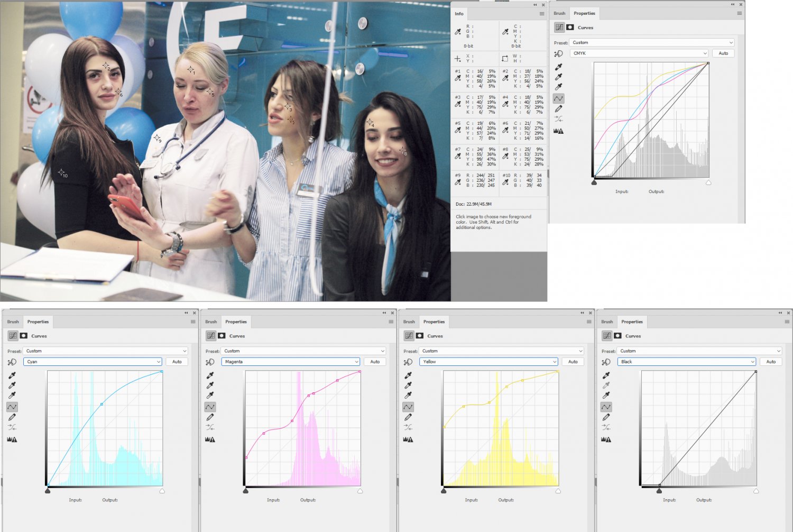Image resolution: width=793 pixels, height=532 pixels.
Task: Select the on-image adjustment tool in Magenta panel
Action: [210, 362]
